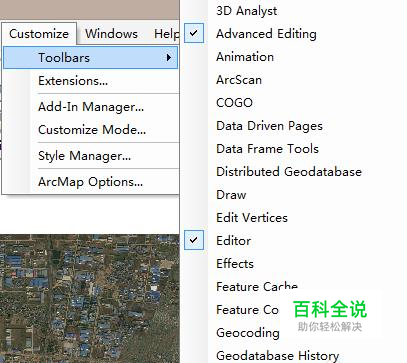The width and height of the screenshot is (407, 363).
Task: Show the Data Driven Pages toolbar
Action: (269, 126)
